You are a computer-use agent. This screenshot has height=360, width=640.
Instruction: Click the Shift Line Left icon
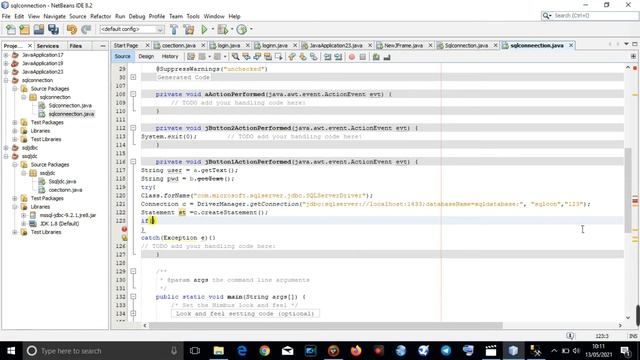327,57
